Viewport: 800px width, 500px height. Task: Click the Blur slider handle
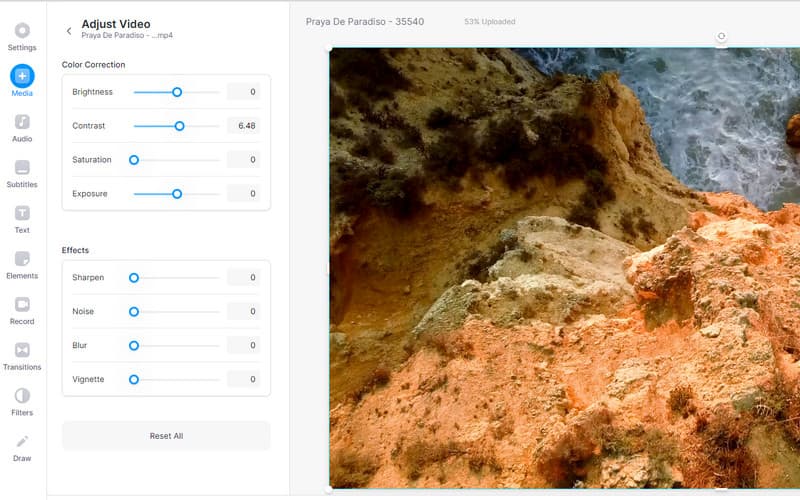coord(134,346)
